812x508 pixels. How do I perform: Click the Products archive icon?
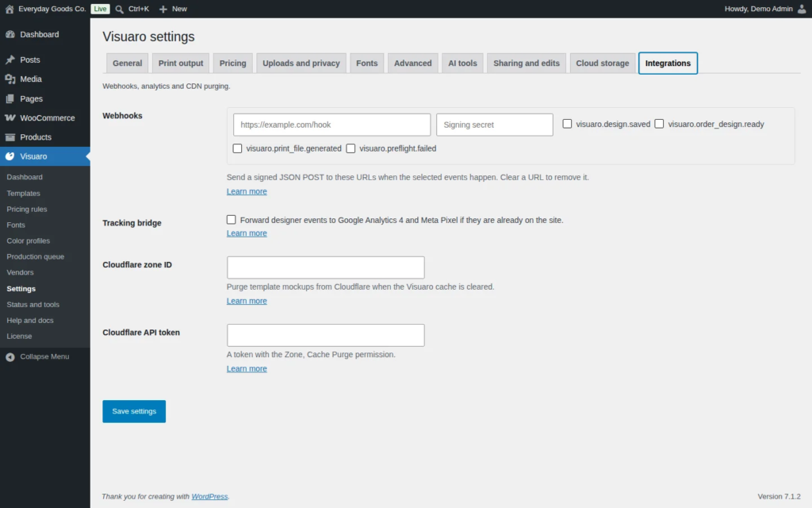coord(10,137)
